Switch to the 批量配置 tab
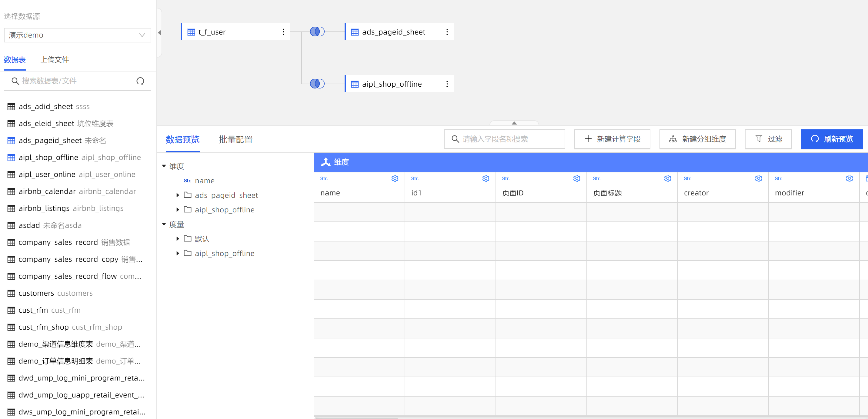 pyautogui.click(x=235, y=139)
